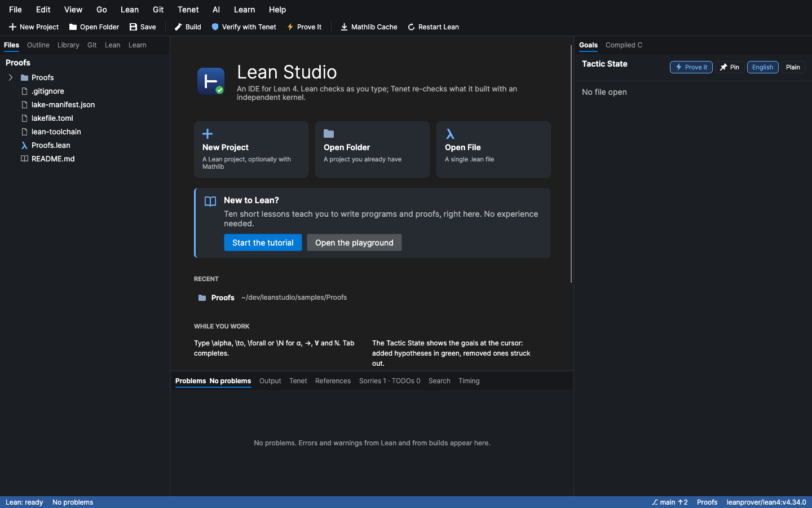812x508 pixels.
Task: Switch to the Git sidebar tab
Action: [x=92, y=45]
